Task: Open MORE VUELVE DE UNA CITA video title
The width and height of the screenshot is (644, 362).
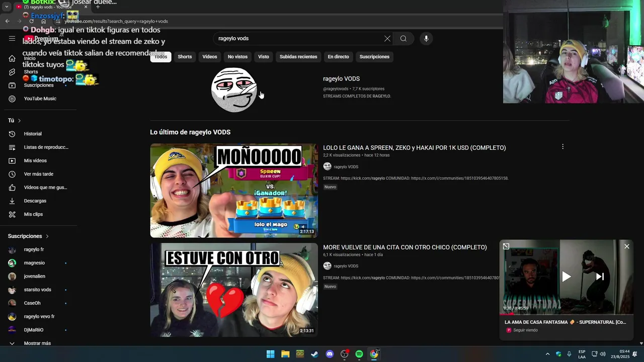Action: click(x=405, y=247)
